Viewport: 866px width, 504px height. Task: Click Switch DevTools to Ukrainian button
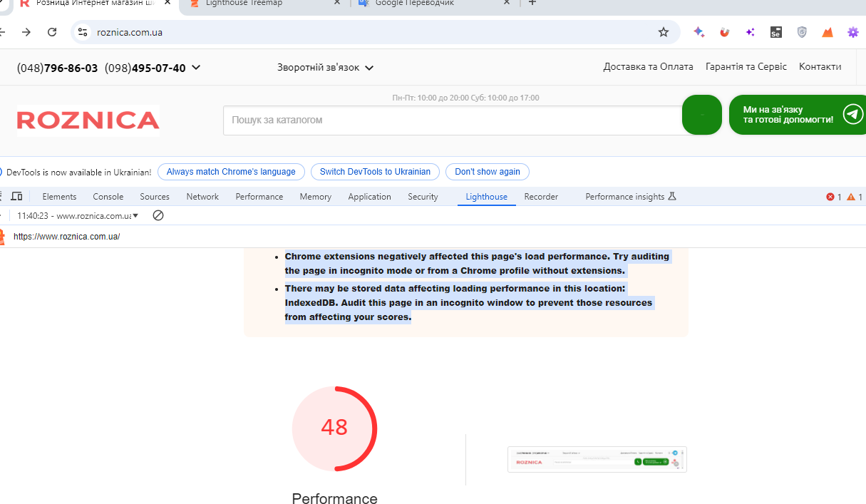[375, 172]
